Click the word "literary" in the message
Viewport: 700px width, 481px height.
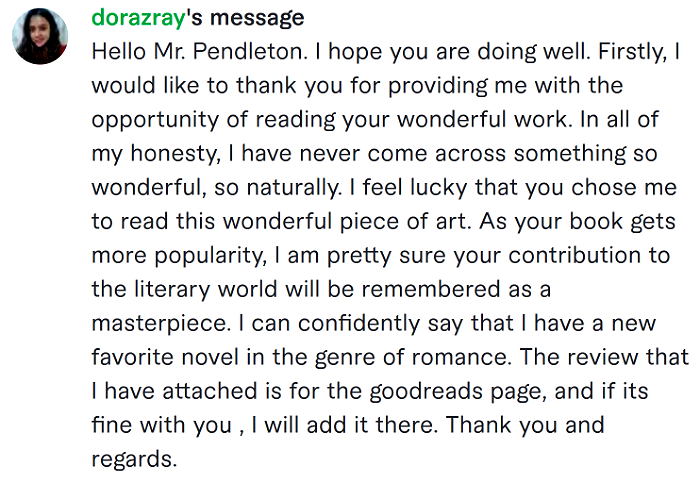click(172, 289)
